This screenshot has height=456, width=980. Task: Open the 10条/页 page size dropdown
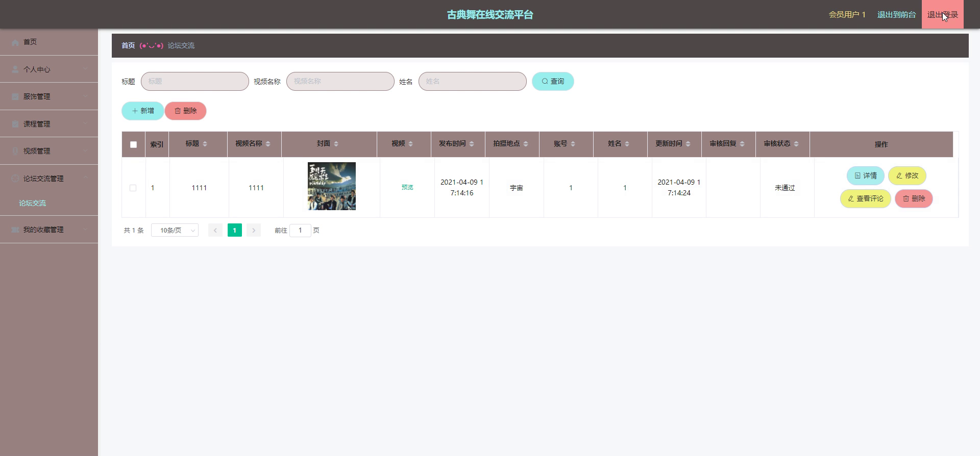175,230
